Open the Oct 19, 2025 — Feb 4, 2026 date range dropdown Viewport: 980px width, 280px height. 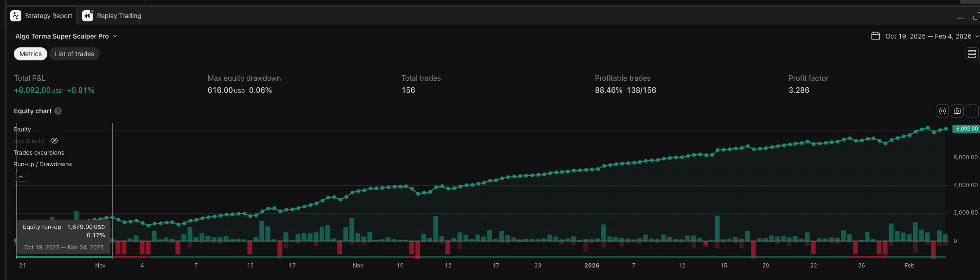coord(931,36)
